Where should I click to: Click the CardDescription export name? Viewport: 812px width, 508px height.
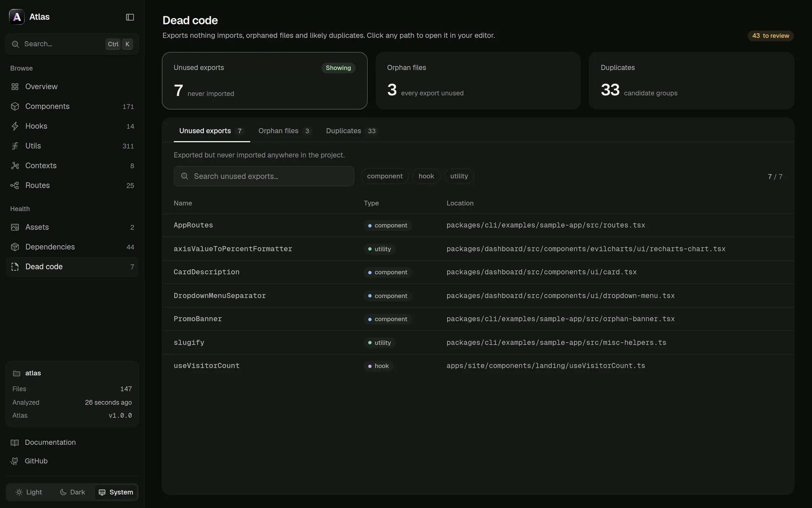tap(206, 272)
